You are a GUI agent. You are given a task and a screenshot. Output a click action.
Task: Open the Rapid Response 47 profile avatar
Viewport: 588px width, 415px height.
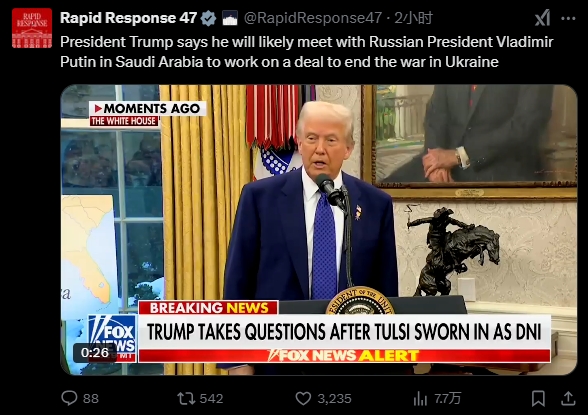coord(32,28)
